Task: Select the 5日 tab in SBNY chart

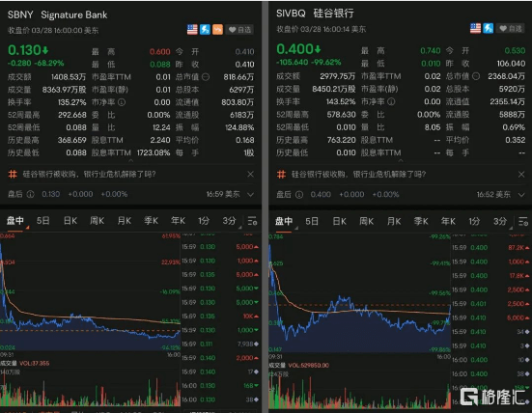Action: coord(43,221)
